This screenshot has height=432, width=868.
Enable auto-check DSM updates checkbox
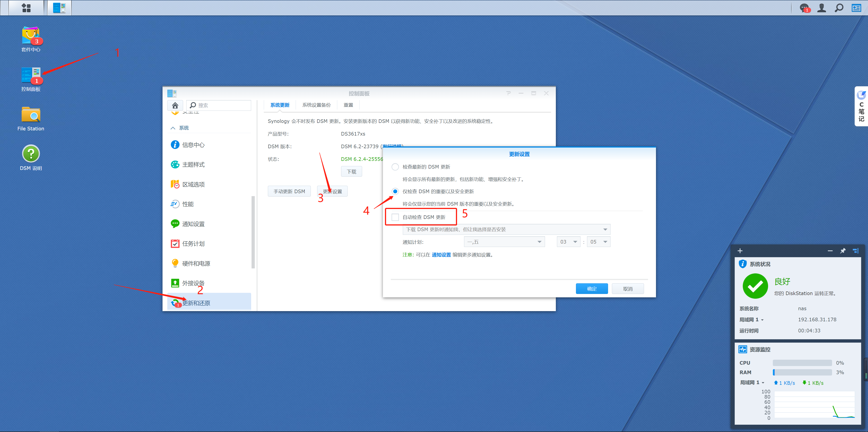(395, 217)
